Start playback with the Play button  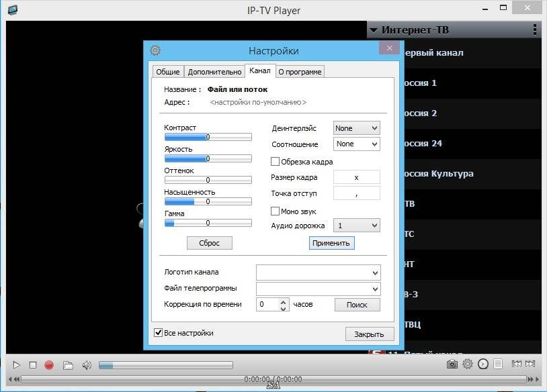click(x=16, y=365)
